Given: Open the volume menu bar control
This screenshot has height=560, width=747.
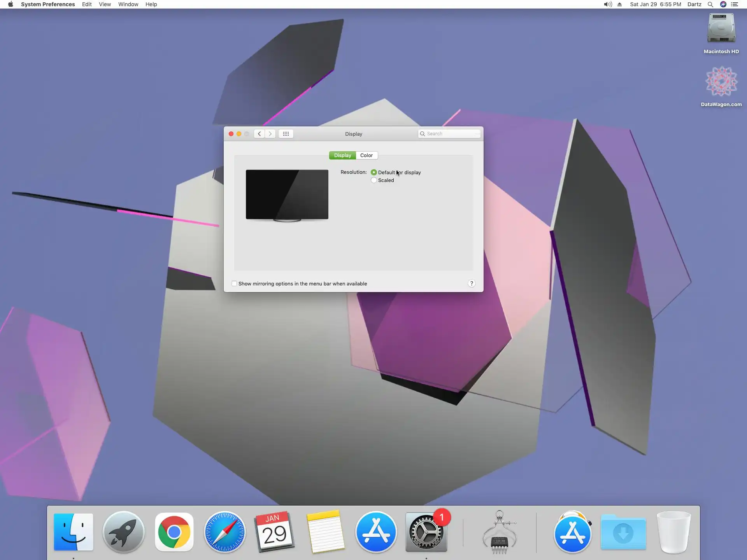Looking at the screenshot, I should pos(607,4).
